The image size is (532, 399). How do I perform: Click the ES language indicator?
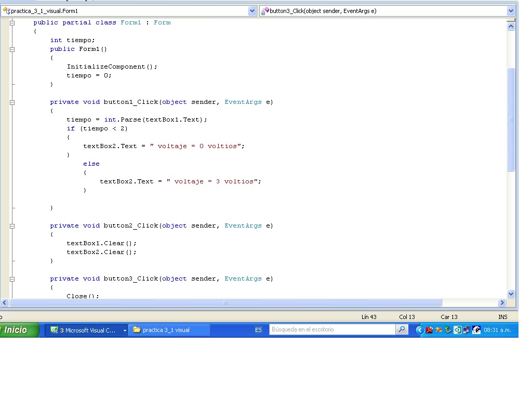(258, 330)
